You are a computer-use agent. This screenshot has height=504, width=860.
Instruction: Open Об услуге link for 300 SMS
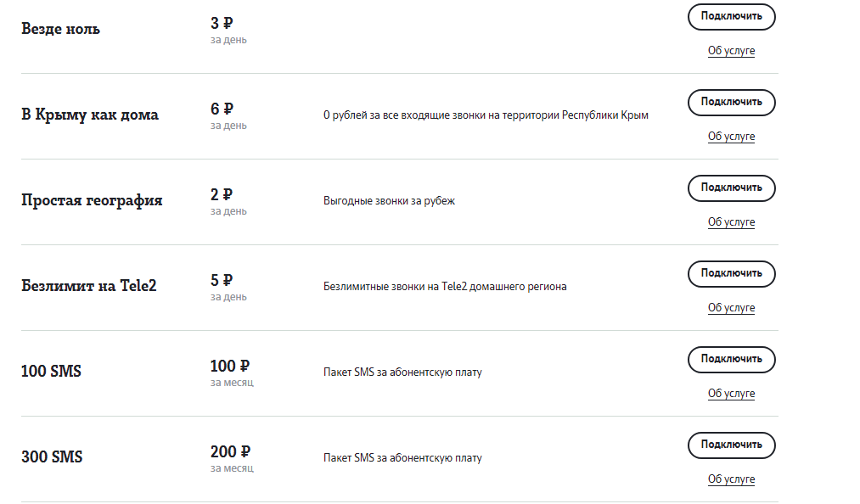731,479
